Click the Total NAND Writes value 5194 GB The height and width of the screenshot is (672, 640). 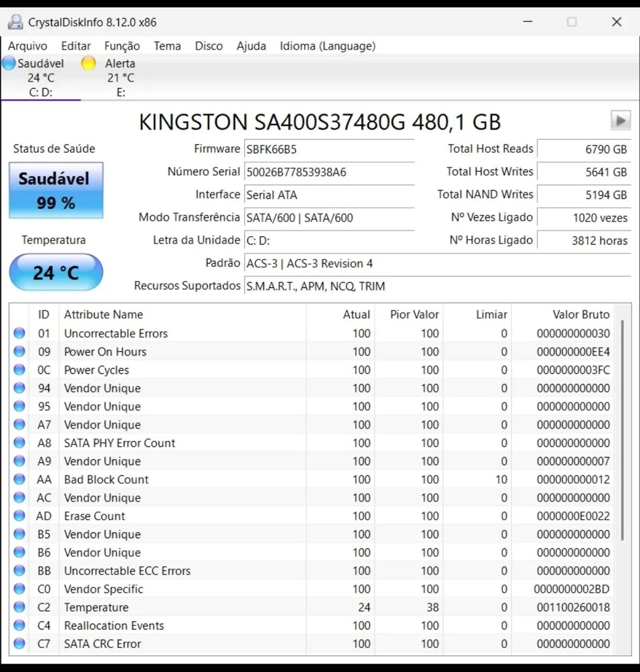584,195
